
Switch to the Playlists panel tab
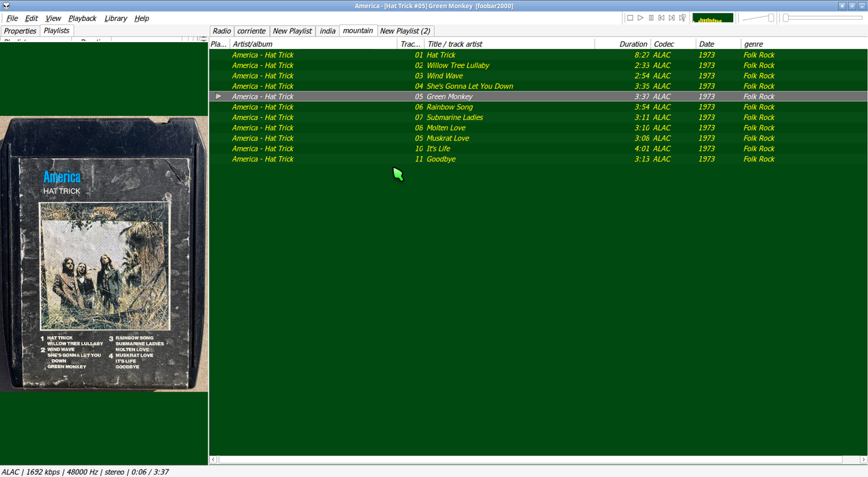click(x=56, y=31)
